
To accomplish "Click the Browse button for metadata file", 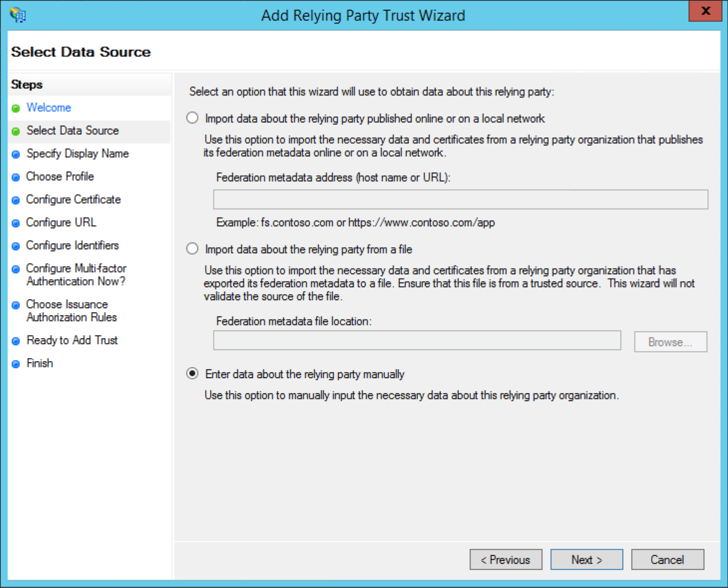I will point(670,342).
